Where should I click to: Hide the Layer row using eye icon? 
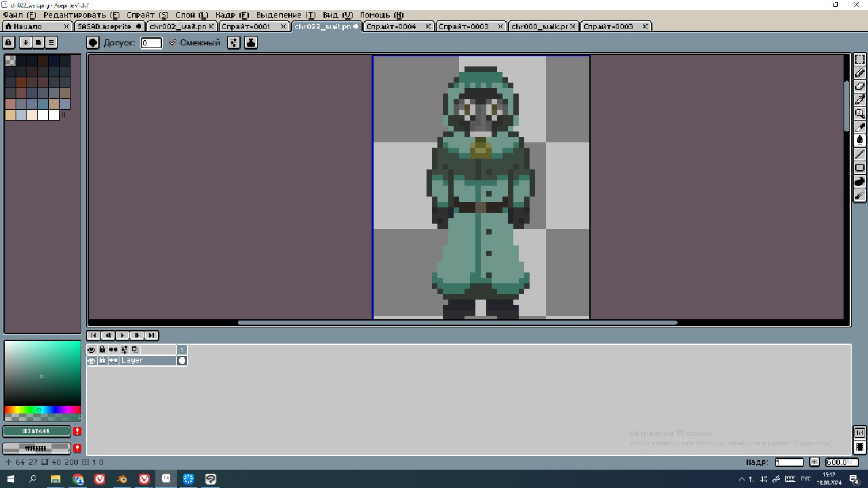[x=92, y=361]
